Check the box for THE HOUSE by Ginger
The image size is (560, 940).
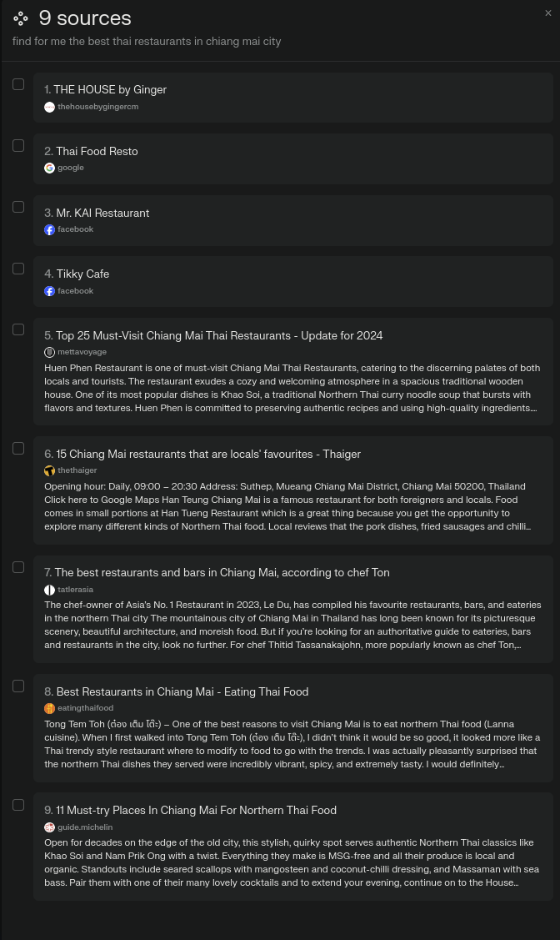point(18,84)
